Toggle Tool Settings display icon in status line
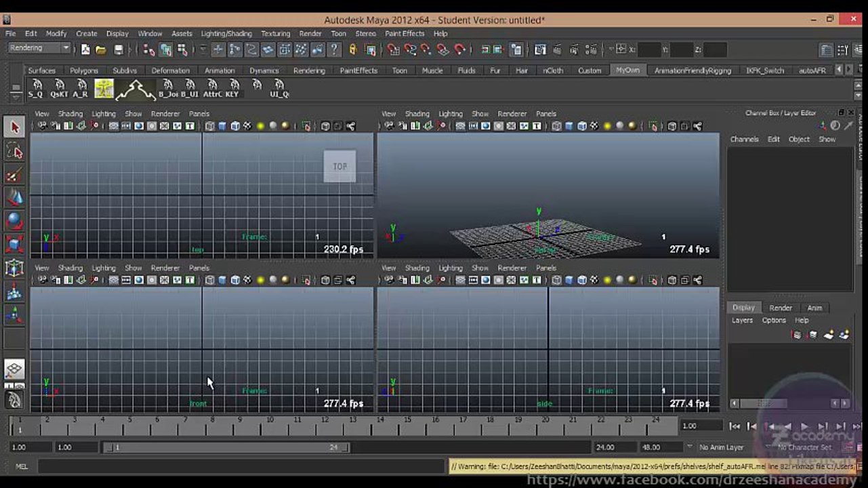Viewport: 868px width, 488px height. [842, 49]
